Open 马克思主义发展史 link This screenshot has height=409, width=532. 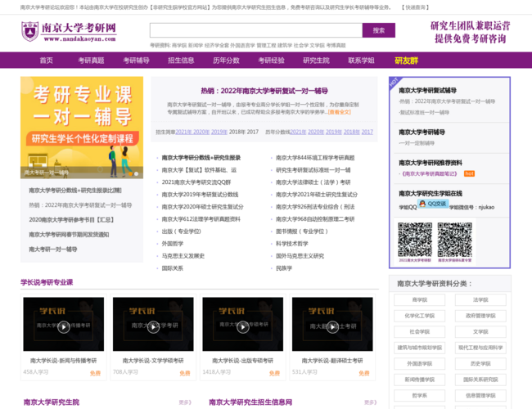pyautogui.click(x=183, y=256)
